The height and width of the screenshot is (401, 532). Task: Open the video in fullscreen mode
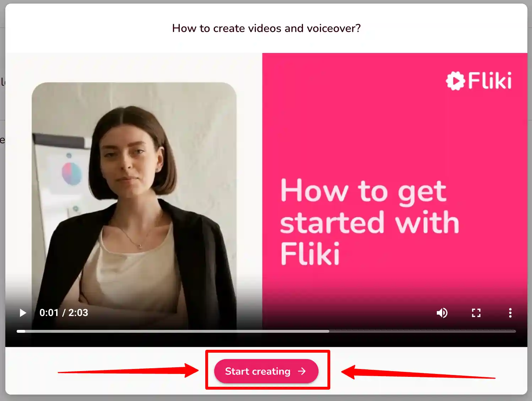coord(476,313)
